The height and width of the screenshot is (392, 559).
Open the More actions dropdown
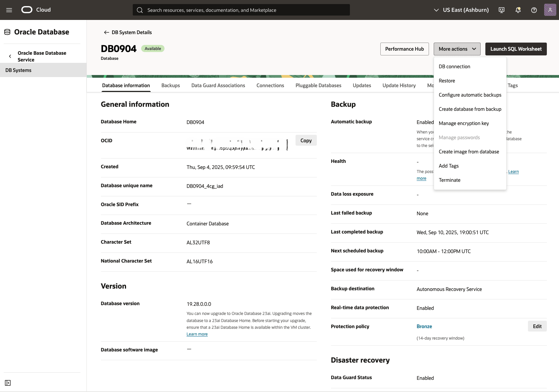tap(457, 49)
